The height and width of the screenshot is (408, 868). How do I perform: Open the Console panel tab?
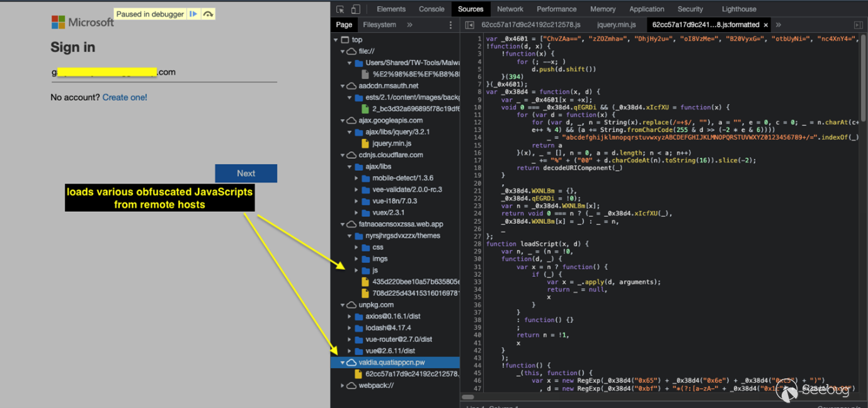[x=431, y=9]
